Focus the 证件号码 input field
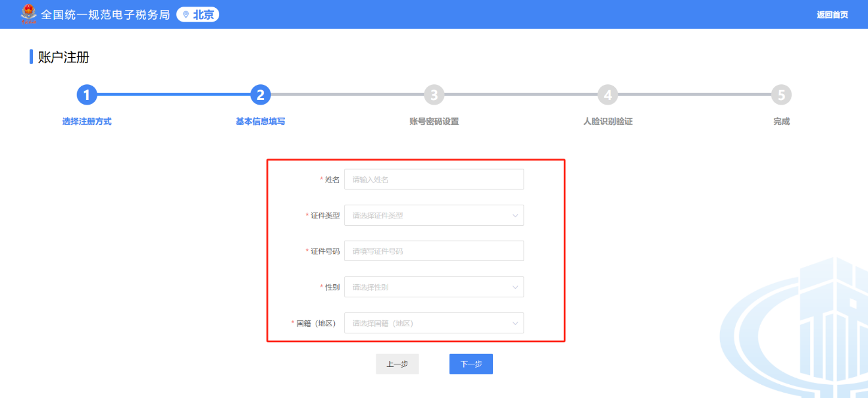The width and height of the screenshot is (868, 398). point(434,251)
